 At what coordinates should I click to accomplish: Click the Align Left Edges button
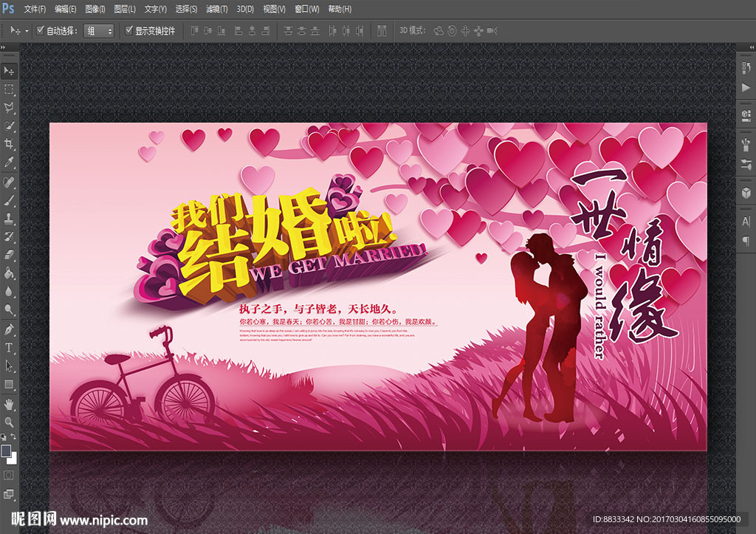(238, 31)
